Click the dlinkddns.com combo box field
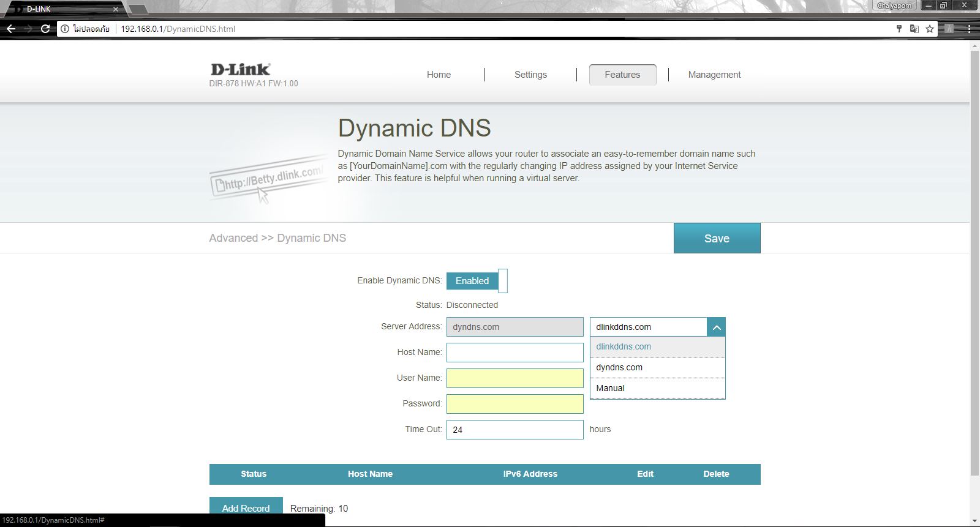 tap(648, 327)
